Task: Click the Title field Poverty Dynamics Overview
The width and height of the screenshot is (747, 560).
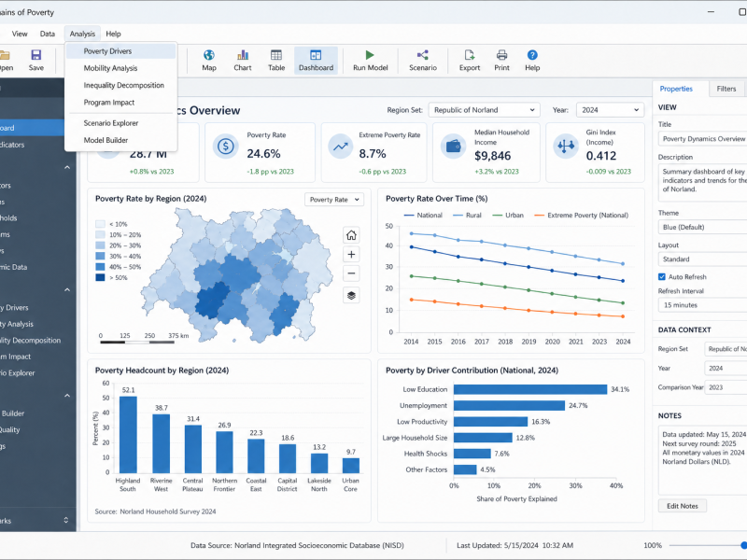Action: [x=703, y=138]
